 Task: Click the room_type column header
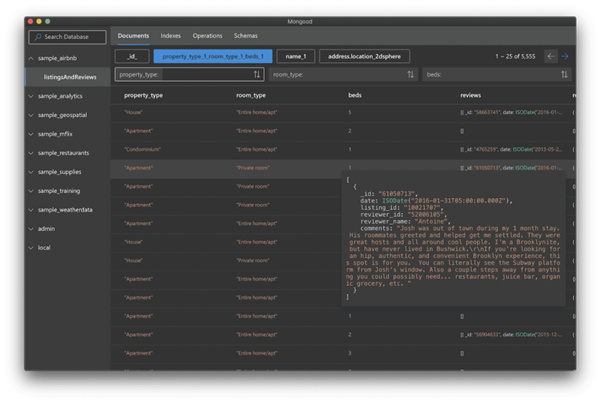[251, 95]
